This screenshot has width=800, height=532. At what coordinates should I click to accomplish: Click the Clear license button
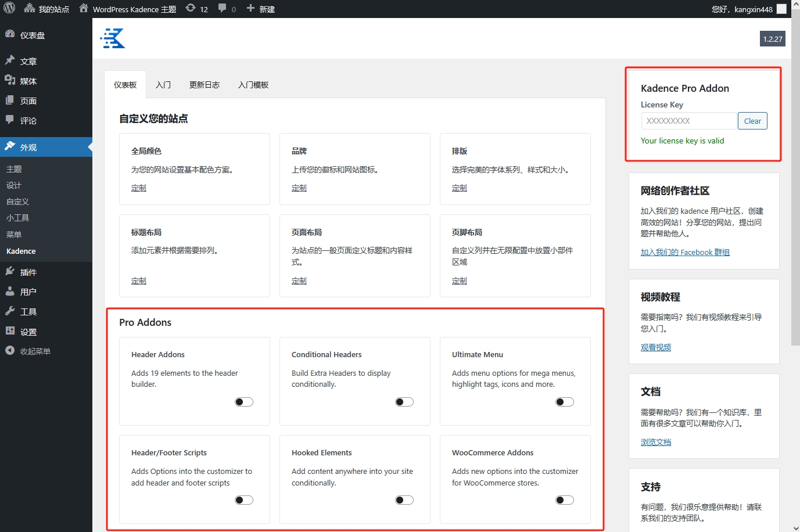752,121
